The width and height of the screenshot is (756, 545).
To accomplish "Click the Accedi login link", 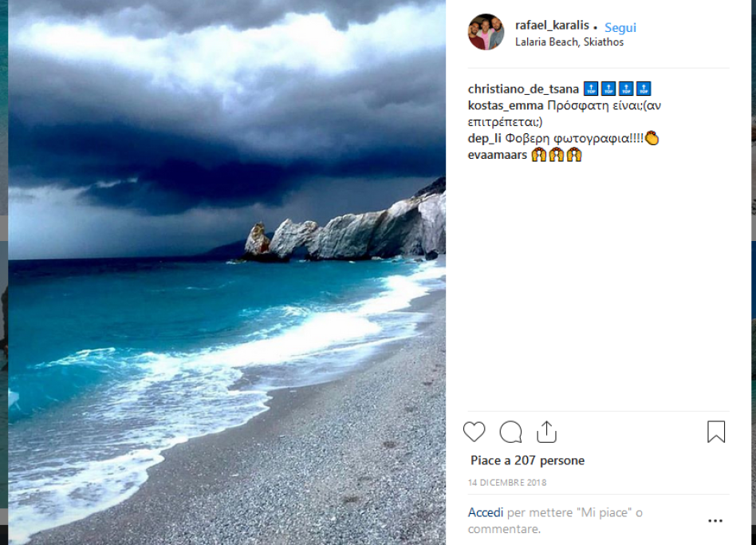I will coord(486,512).
